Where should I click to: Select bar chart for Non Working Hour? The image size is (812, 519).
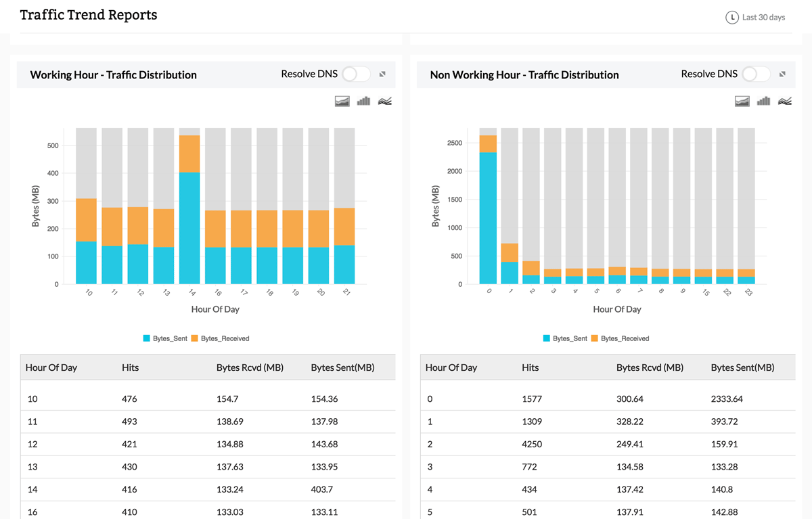click(764, 101)
